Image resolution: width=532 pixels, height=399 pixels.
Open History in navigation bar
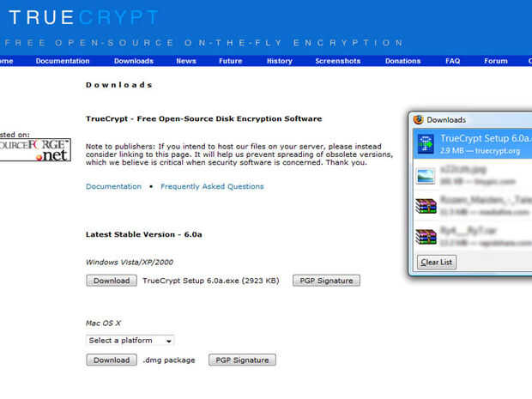279,61
